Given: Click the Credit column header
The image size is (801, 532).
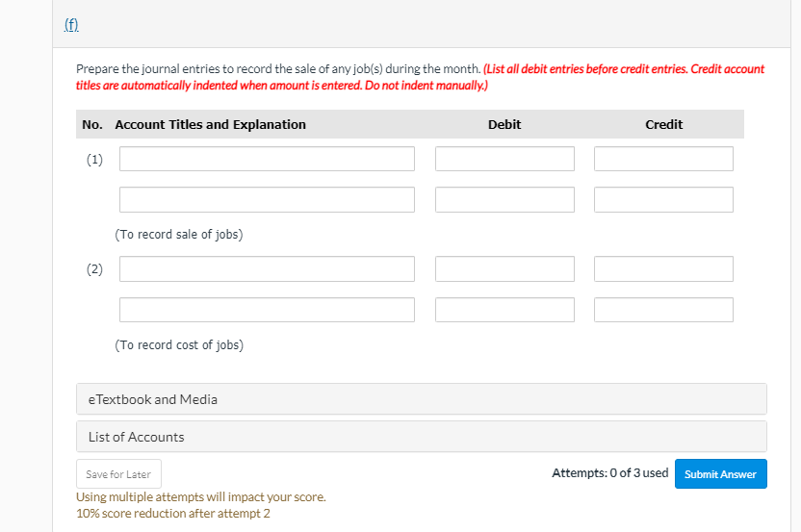Looking at the screenshot, I should click(x=663, y=124).
